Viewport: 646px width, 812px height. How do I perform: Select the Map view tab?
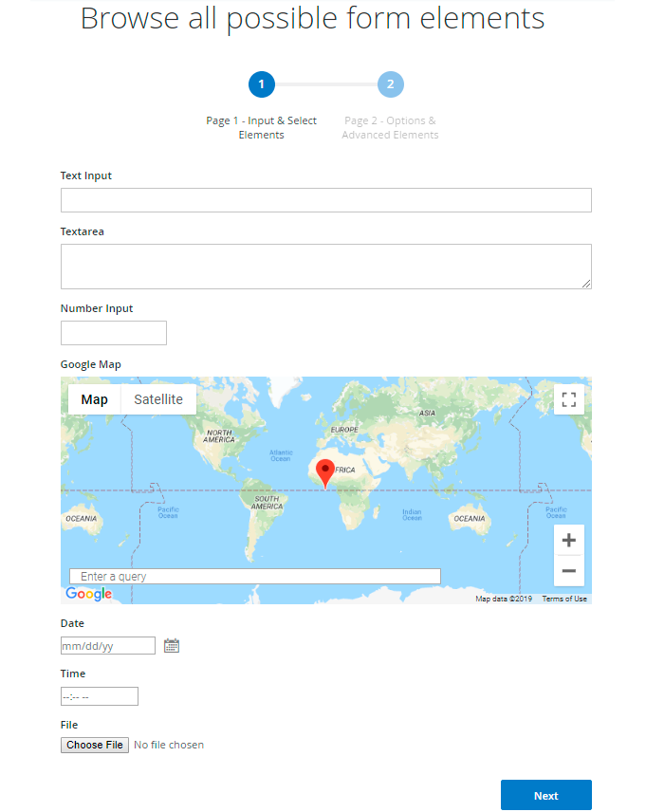(x=95, y=399)
